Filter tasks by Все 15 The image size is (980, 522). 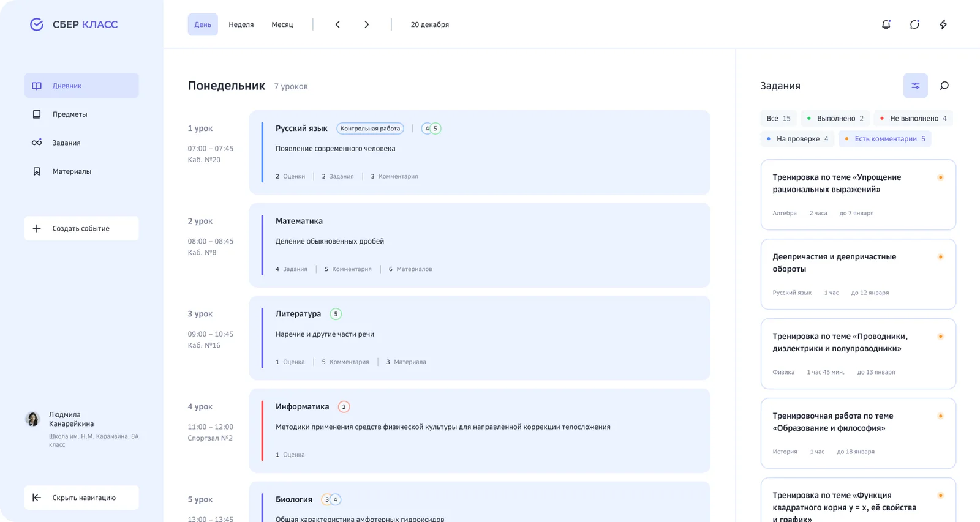point(778,118)
